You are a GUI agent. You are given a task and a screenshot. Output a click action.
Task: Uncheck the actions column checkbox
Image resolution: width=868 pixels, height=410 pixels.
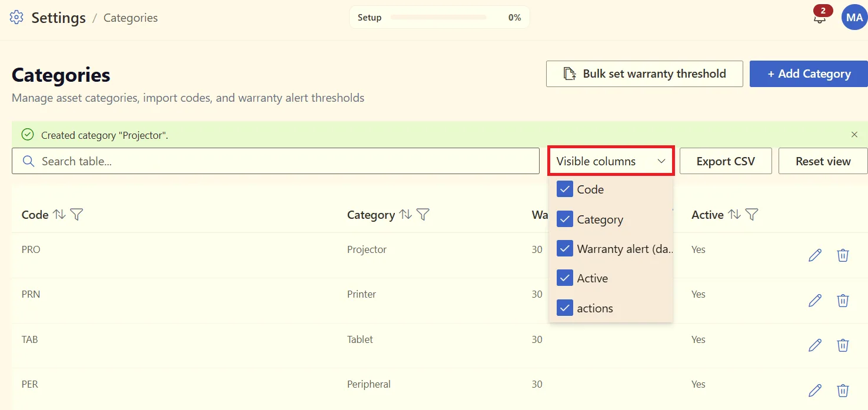click(x=565, y=308)
